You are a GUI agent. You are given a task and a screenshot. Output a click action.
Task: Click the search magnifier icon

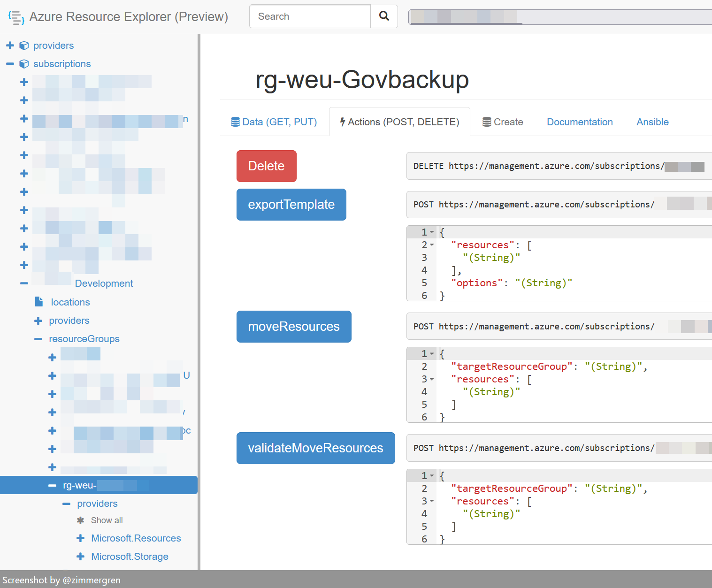(x=383, y=16)
